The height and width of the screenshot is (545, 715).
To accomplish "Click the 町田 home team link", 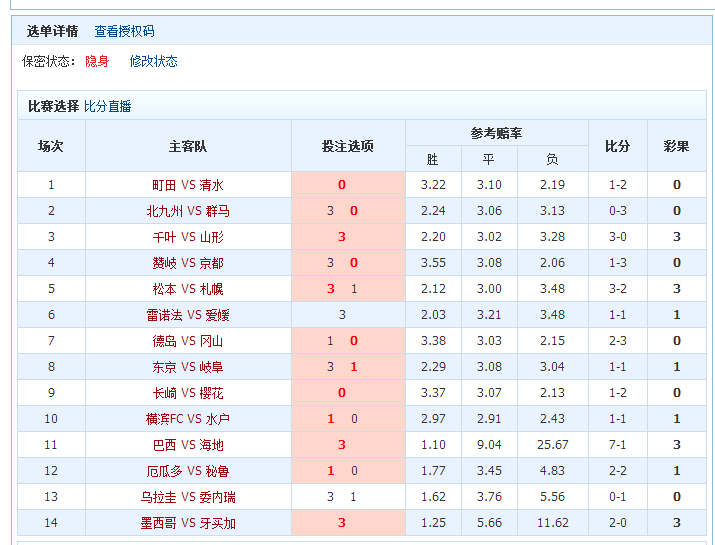I will click(x=163, y=185).
